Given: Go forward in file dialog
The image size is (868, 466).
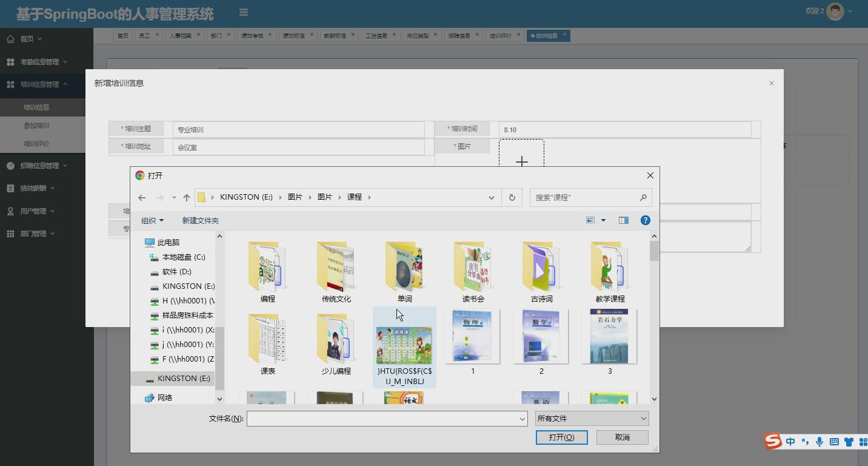Looking at the screenshot, I should coord(160,197).
